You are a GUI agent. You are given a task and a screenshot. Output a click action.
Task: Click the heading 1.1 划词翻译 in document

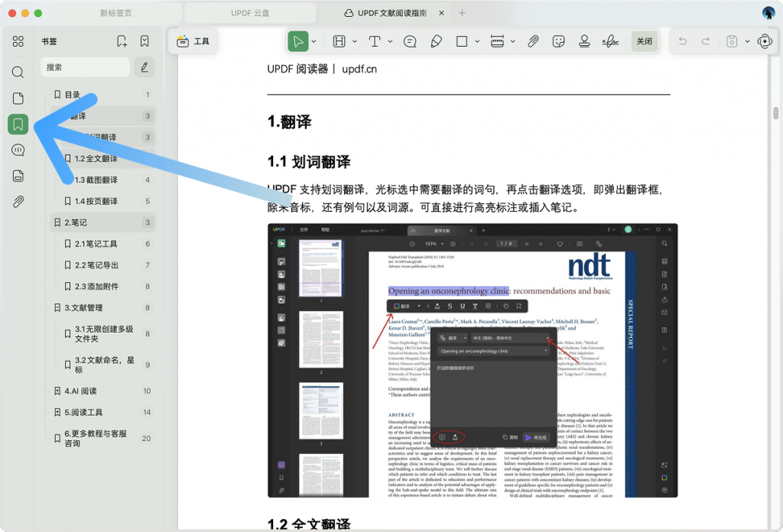pyautogui.click(x=309, y=162)
